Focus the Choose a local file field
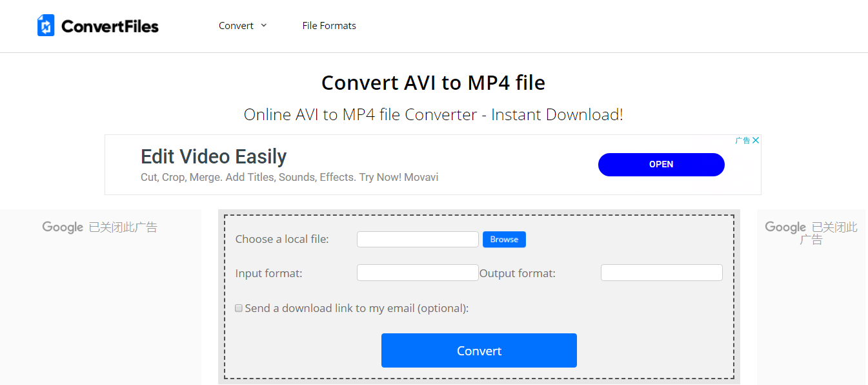Screen dimensions: 868x385 pyautogui.click(x=418, y=239)
